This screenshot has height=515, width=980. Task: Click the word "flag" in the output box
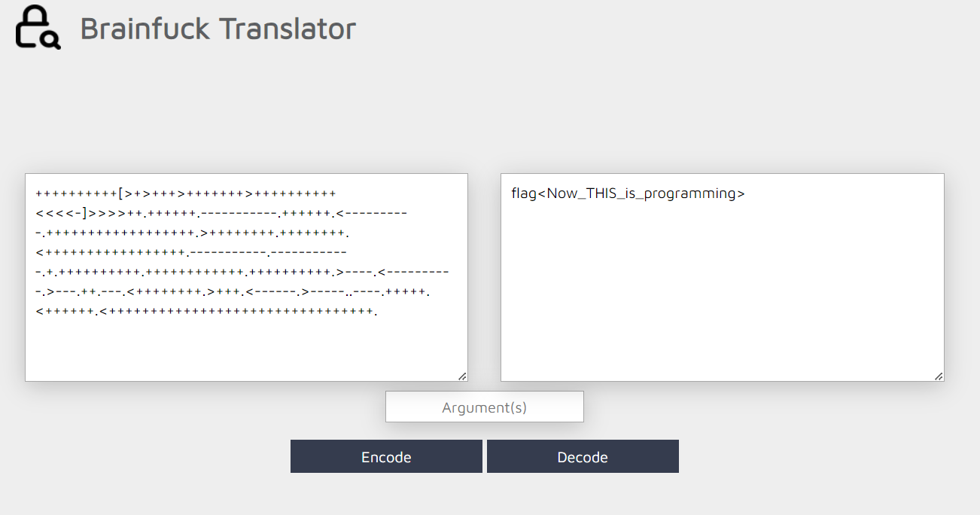[524, 194]
